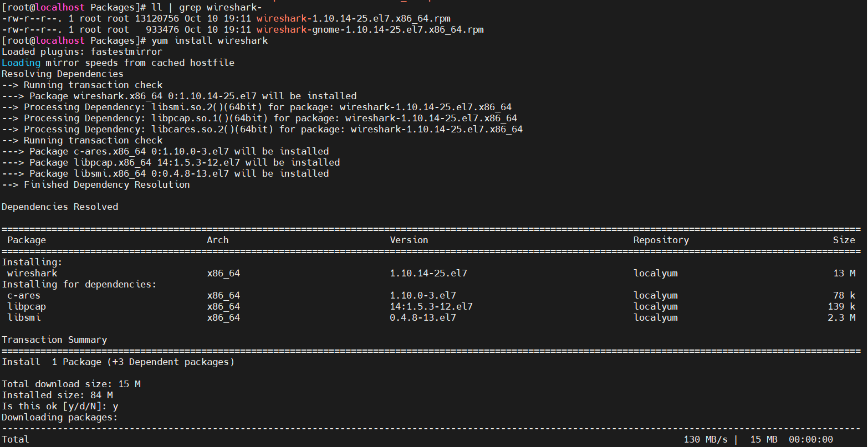Click the '78 k' size value
This screenshot has width=868, height=447.
coord(844,295)
